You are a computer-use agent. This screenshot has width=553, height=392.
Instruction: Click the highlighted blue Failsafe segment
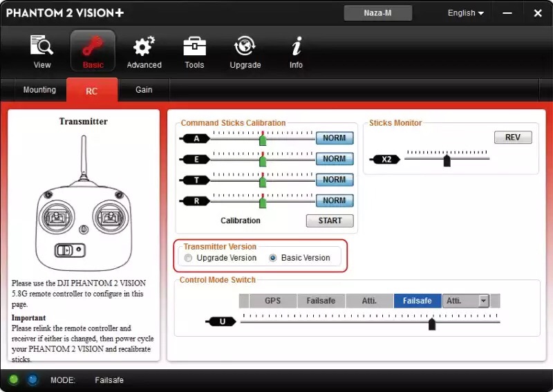pos(418,301)
